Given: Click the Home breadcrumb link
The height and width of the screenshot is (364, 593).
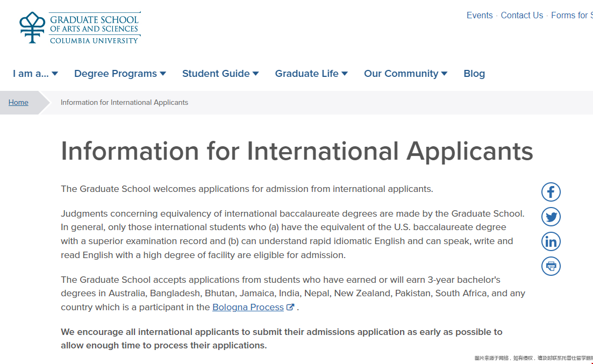Looking at the screenshot, I should (x=18, y=103).
